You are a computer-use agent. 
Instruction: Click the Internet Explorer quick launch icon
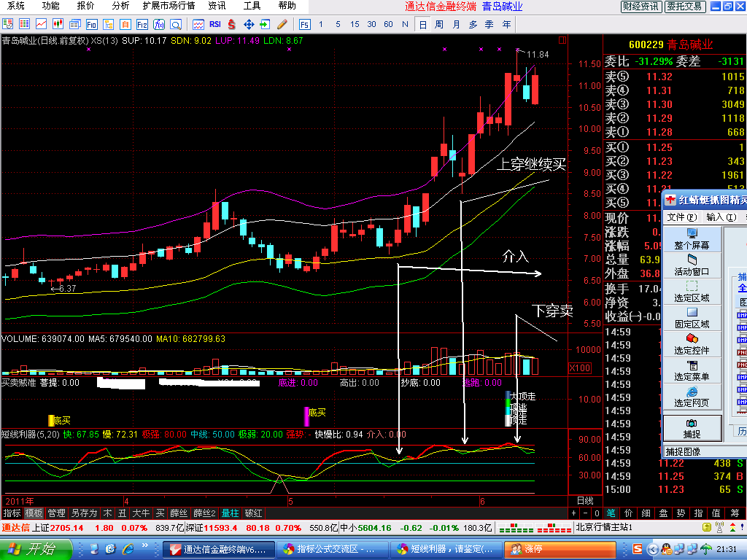coord(128,549)
